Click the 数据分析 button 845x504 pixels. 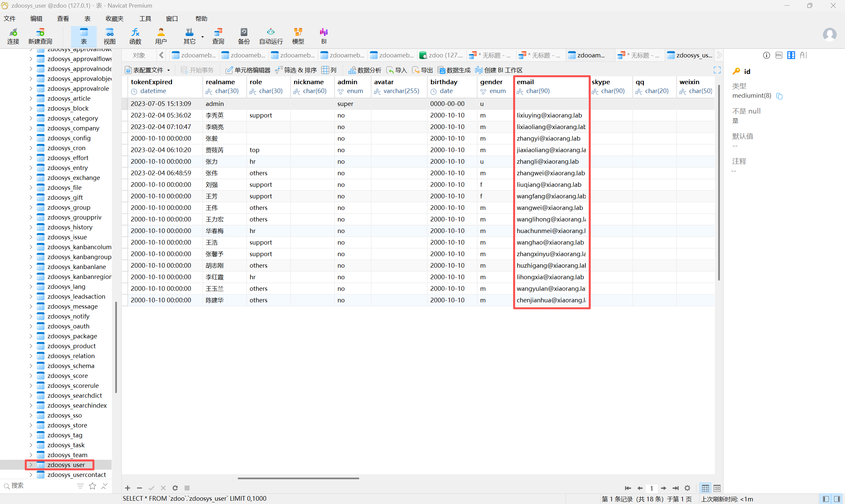[365, 70]
